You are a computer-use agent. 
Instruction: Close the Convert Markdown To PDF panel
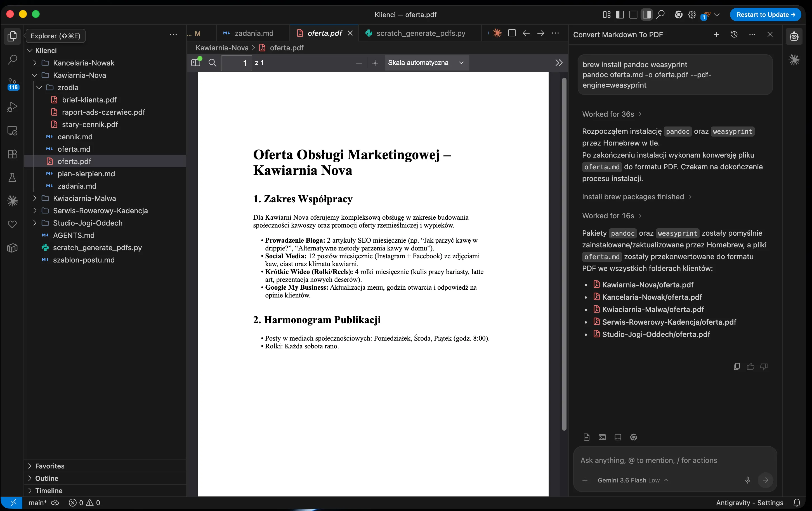[x=770, y=34]
